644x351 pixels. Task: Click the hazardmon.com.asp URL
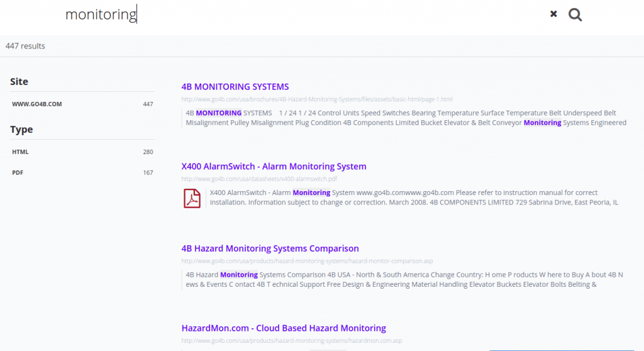point(292,341)
